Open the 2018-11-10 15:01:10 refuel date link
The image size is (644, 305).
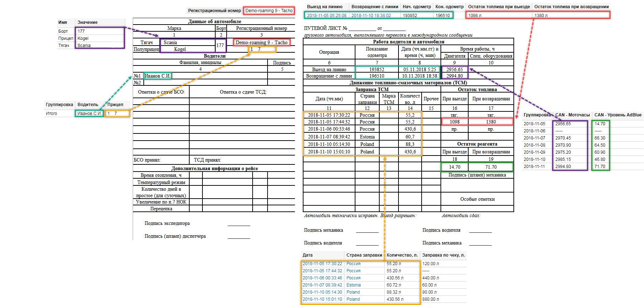click(x=322, y=299)
